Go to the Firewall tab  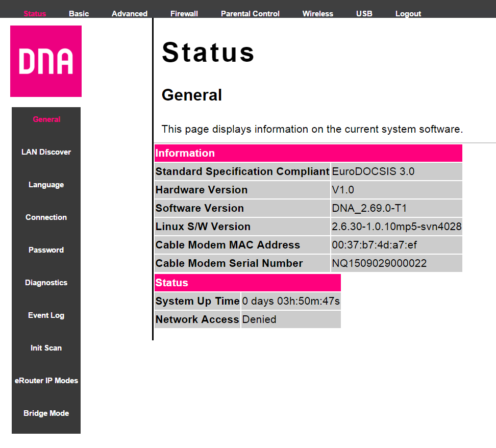(x=184, y=14)
